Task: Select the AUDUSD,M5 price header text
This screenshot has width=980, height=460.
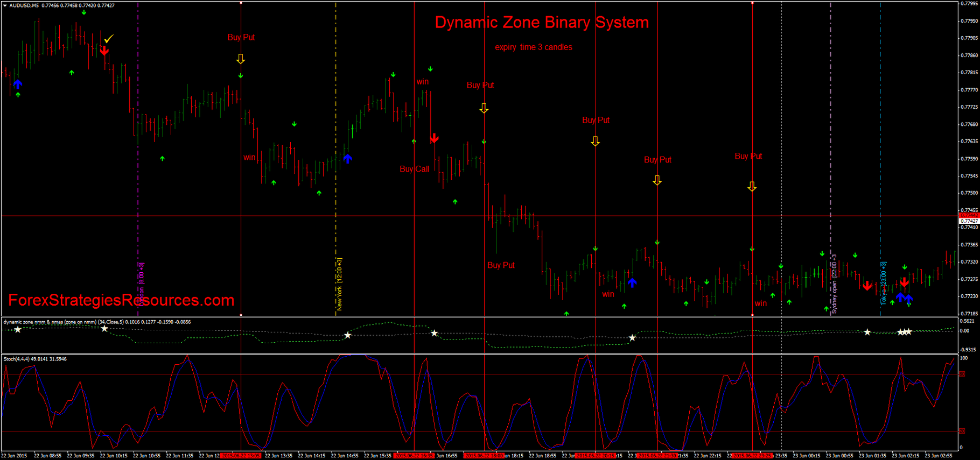Action: coord(62,5)
